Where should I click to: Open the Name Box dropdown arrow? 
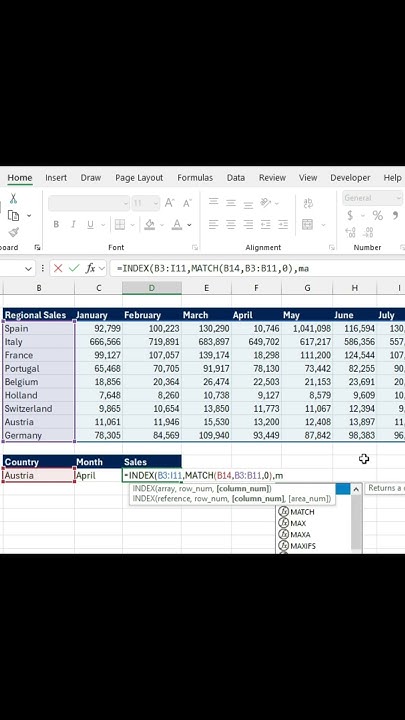tap(28, 269)
